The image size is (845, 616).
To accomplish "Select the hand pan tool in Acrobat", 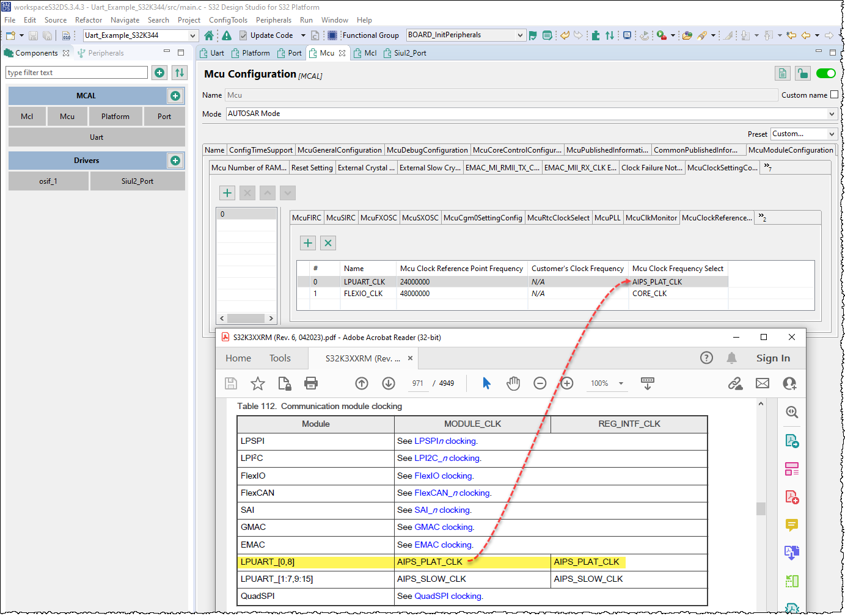I will click(513, 383).
